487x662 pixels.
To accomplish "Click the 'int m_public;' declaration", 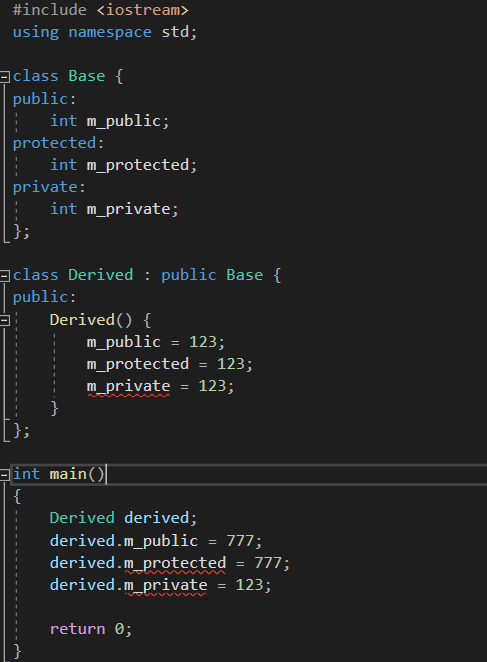I will click(x=109, y=121).
